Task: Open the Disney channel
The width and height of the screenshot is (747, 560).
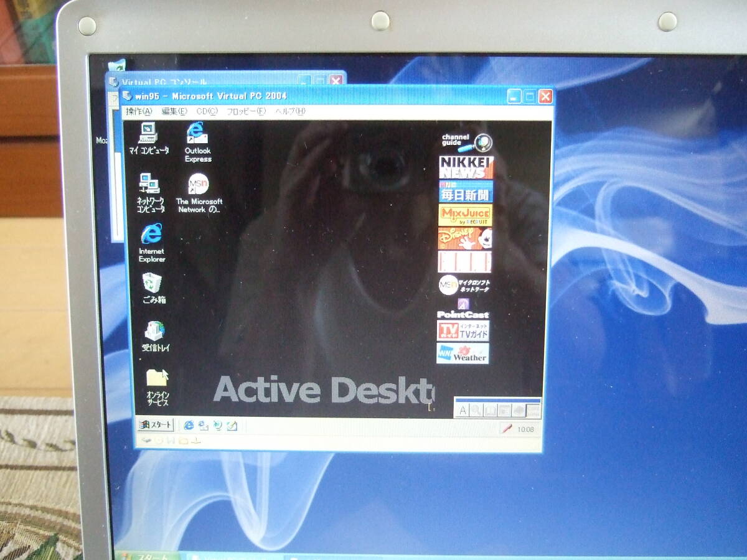Action: click(x=464, y=238)
